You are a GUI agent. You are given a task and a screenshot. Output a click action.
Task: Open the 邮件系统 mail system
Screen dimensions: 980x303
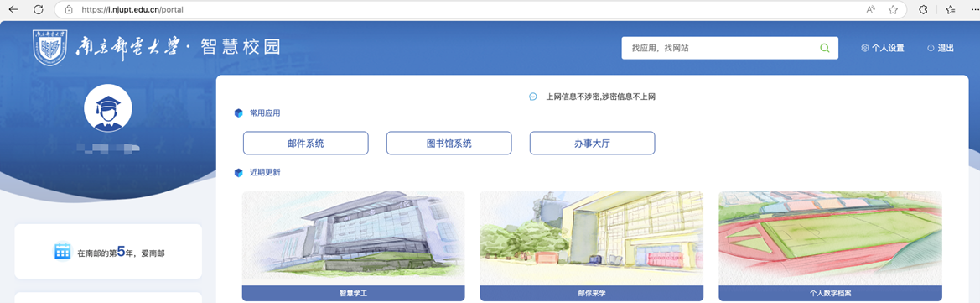click(306, 144)
